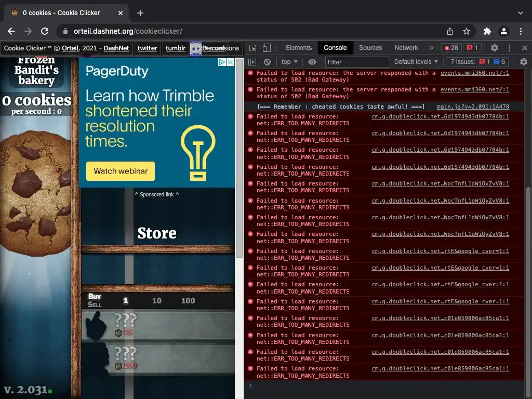Rename Frozen Bandit's bakery
The width and height of the screenshot is (532, 399).
[36, 71]
